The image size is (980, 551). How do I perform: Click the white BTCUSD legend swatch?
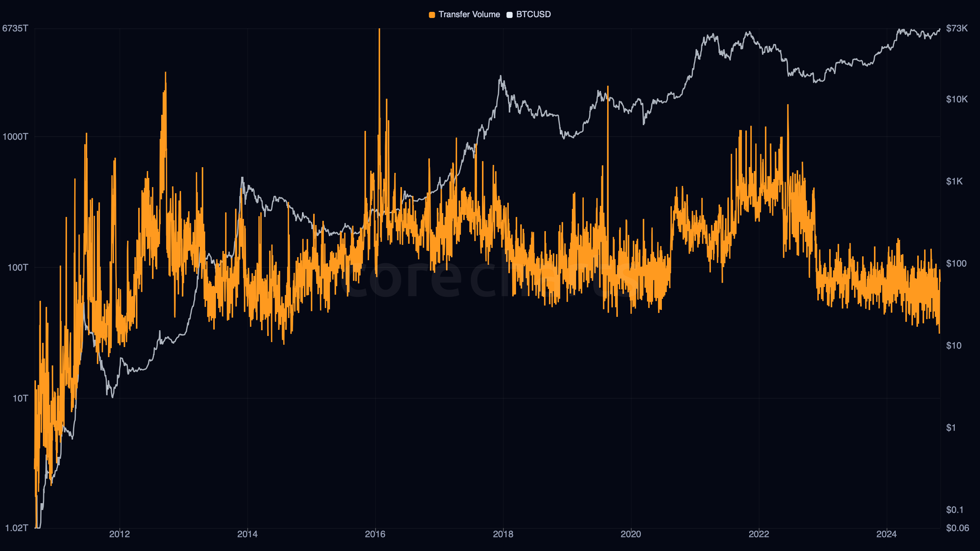(510, 15)
